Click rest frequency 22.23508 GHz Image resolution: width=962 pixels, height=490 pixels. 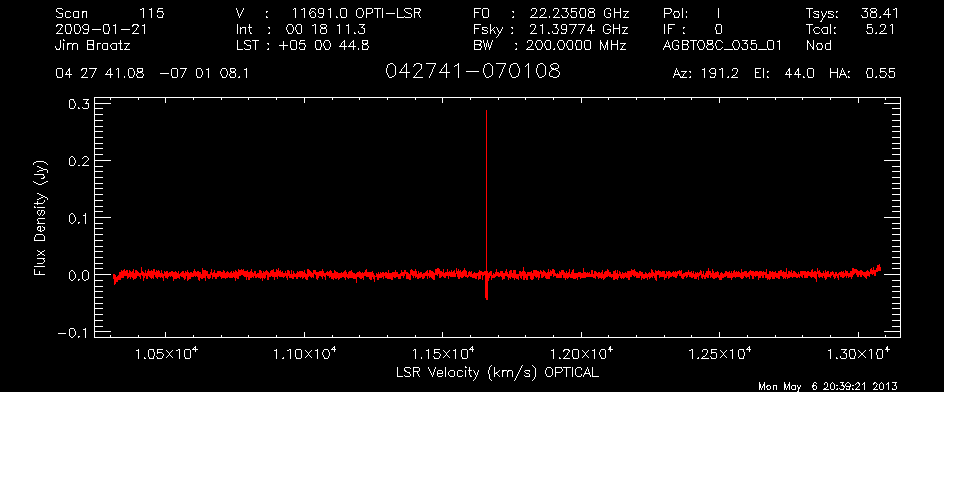(x=579, y=13)
